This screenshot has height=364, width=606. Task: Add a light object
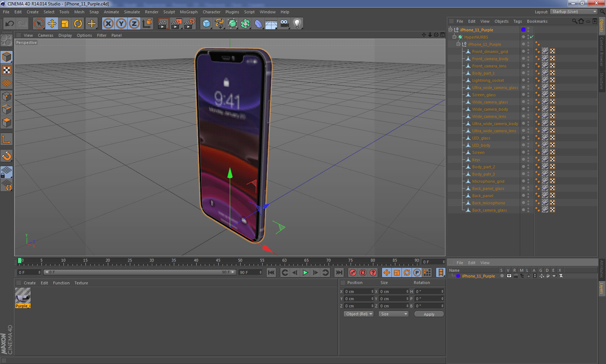pyautogui.click(x=297, y=24)
